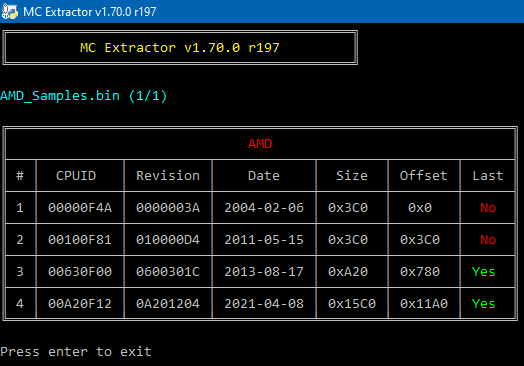Image resolution: width=524 pixels, height=366 pixels.
Task: Click the red 'AMD' table title
Action: click(260, 144)
